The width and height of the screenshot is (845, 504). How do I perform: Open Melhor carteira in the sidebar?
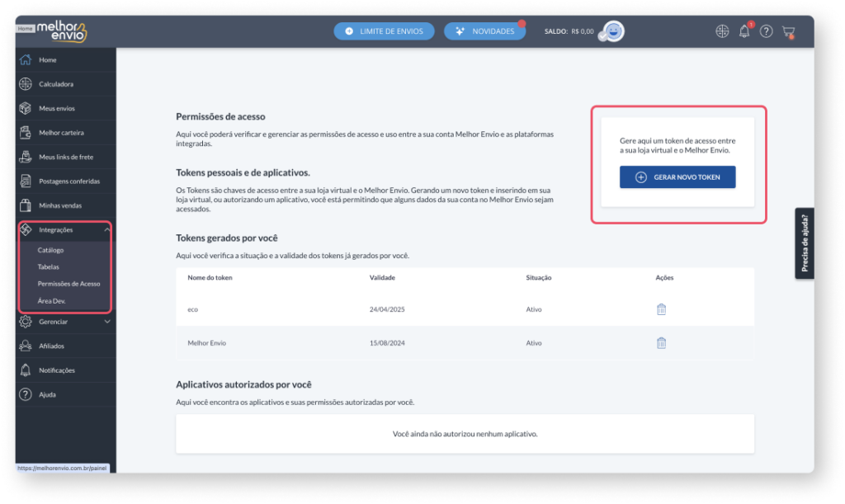tap(61, 133)
